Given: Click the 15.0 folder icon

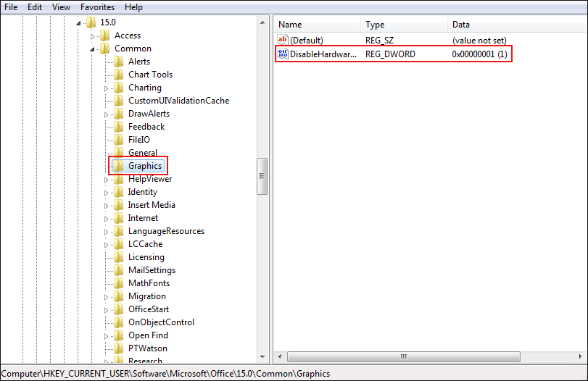Looking at the screenshot, I should click(91, 22).
